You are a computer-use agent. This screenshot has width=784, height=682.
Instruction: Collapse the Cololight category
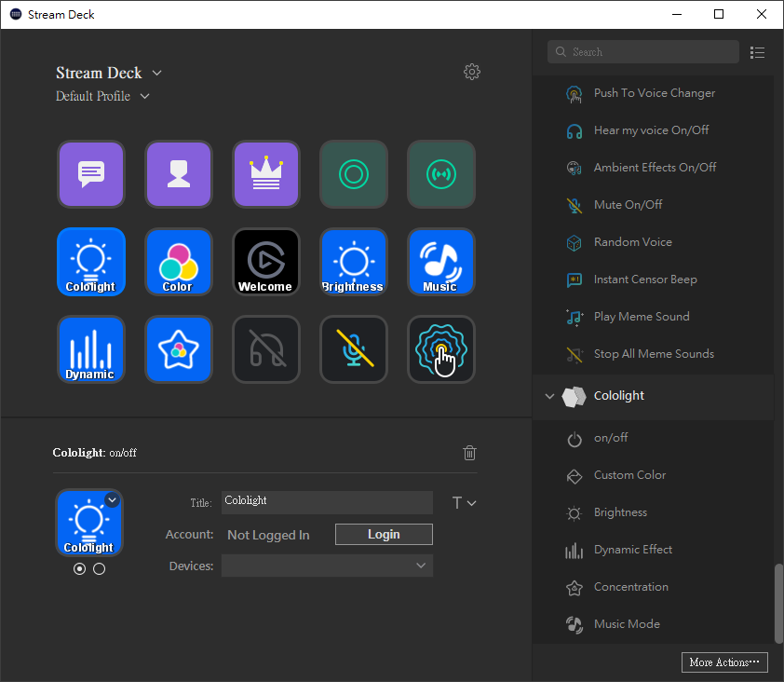(x=549, y=396)
